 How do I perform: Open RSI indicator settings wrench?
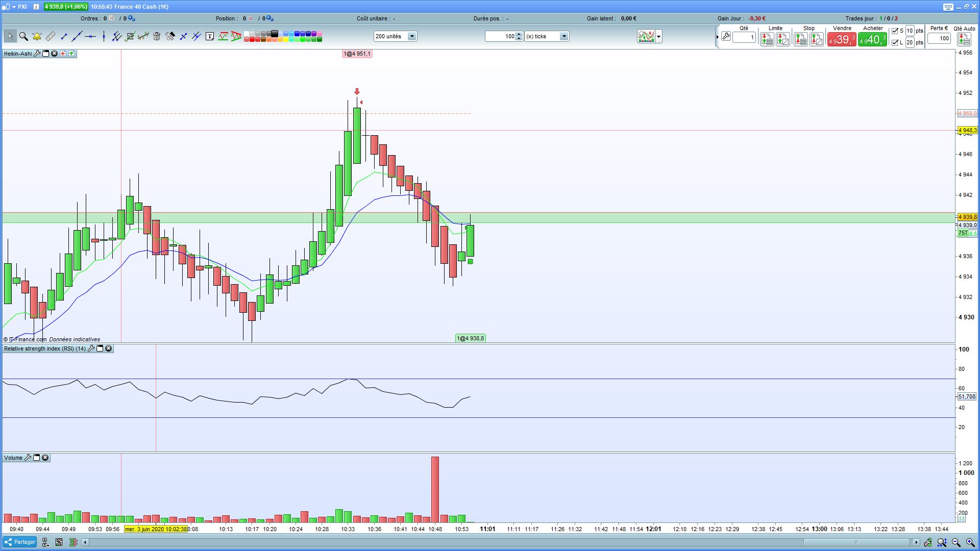[91, 348]
